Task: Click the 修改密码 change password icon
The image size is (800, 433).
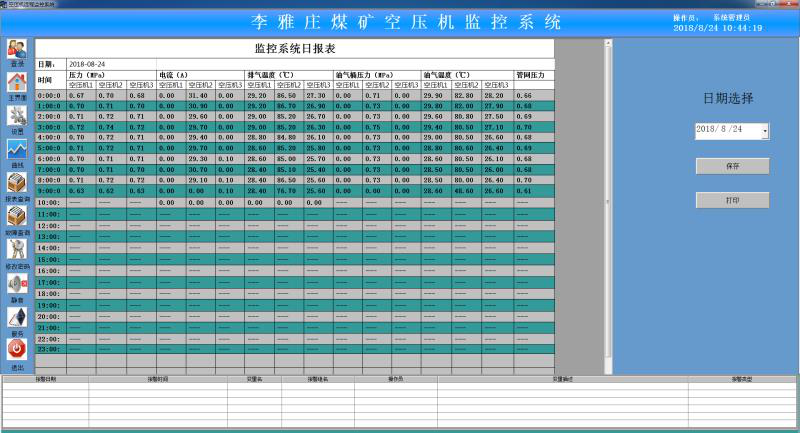Action: tap(17, 250)
